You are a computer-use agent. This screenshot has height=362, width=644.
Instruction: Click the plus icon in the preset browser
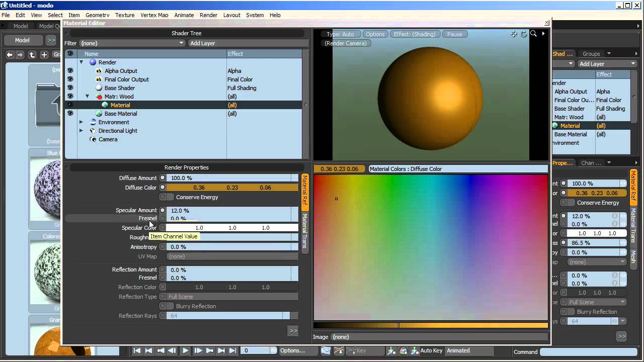tap(44, 55)
